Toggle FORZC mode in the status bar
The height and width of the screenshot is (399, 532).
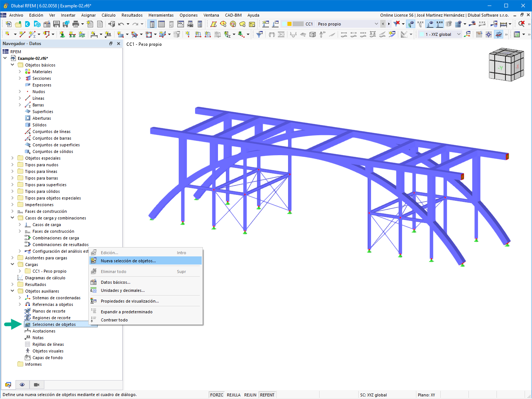(216, 395)
